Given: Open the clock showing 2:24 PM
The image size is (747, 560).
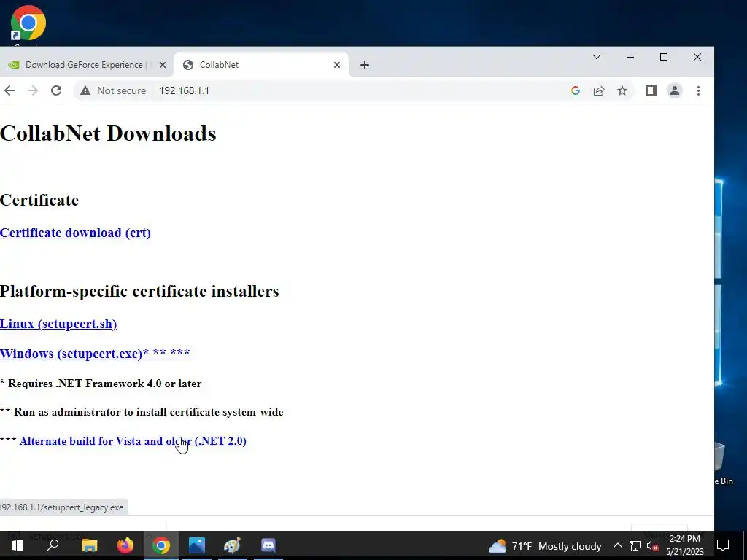Looking at the screenshot, I should (684, 545).
